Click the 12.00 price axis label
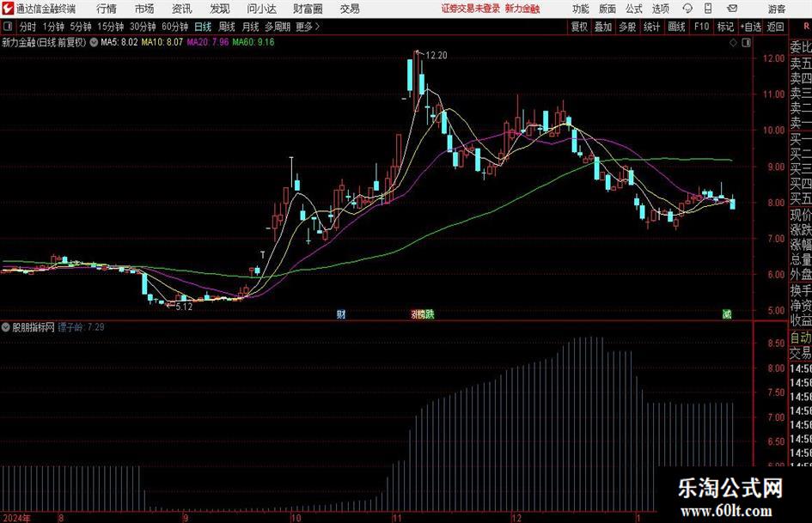The width and height of the screenshot is (812, 523). pos(773,58)
